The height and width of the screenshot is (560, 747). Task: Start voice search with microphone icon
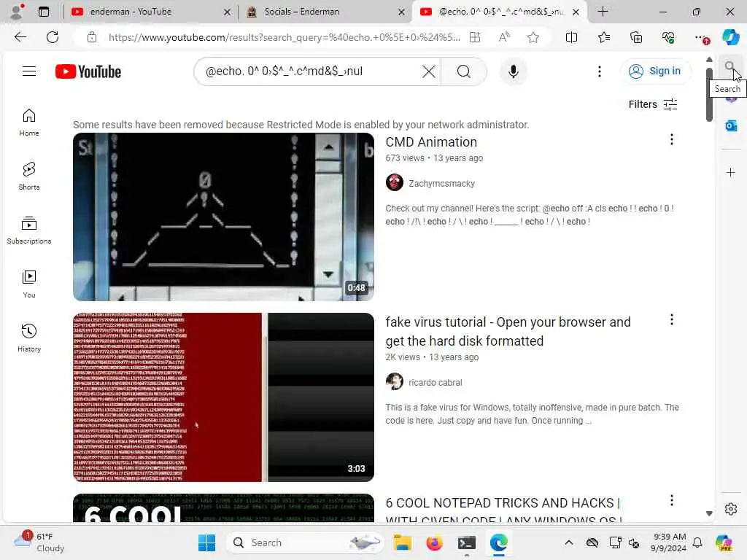click(513, 71)
